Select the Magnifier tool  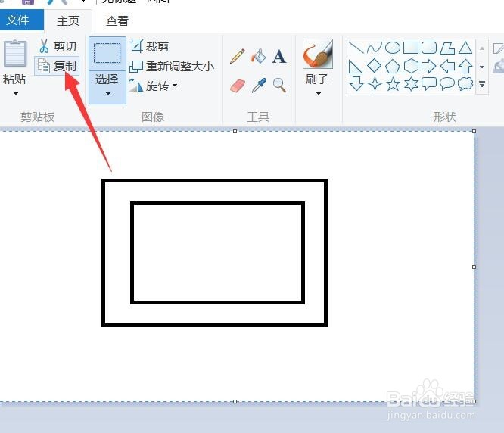[x=279, y=86]
